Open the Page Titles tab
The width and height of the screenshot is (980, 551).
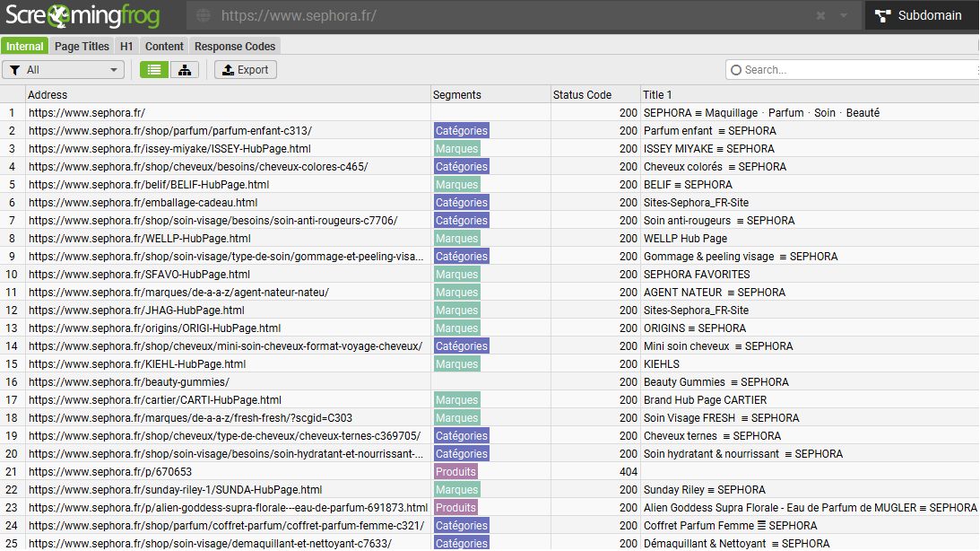(82, 46)
